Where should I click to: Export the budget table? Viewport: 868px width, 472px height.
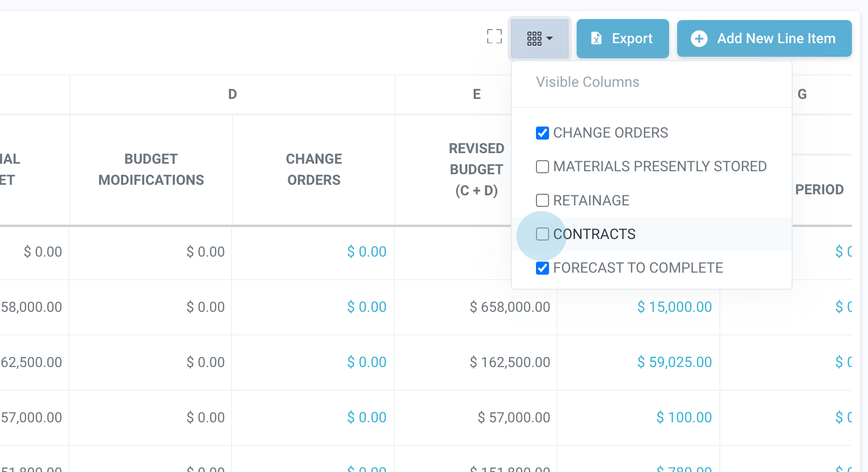point(622,39)
